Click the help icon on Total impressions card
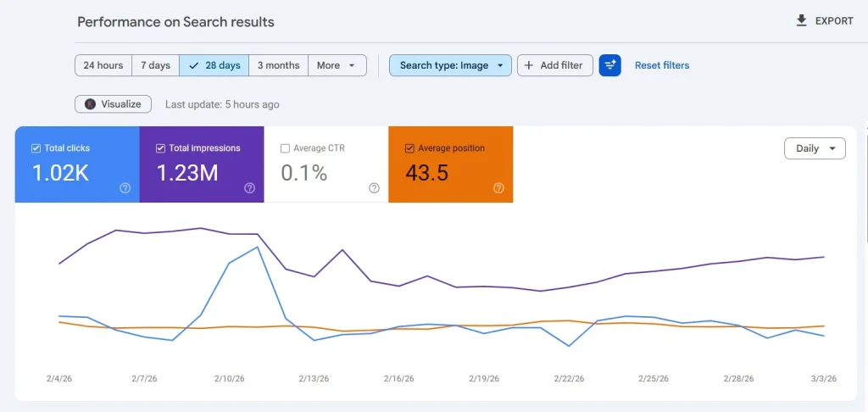The width and height of the screenshot is (868, 412). coord(250,188)
